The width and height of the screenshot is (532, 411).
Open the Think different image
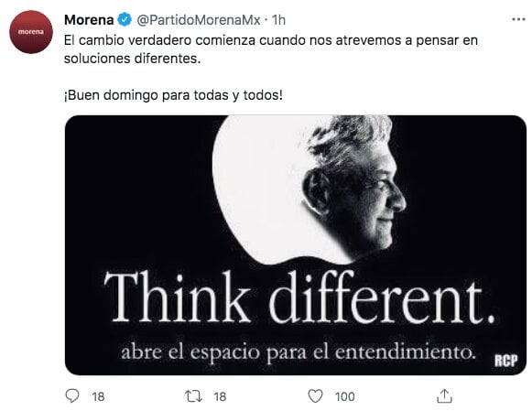coord(296,245)
